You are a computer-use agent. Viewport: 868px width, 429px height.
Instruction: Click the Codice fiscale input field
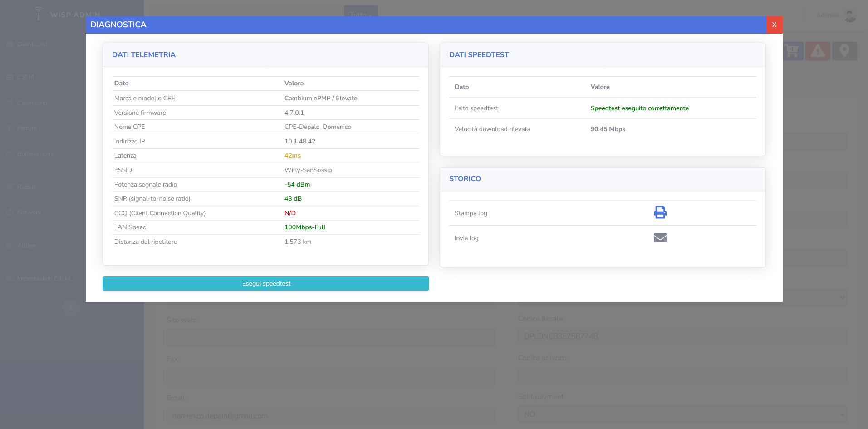[x=682, y=336]
